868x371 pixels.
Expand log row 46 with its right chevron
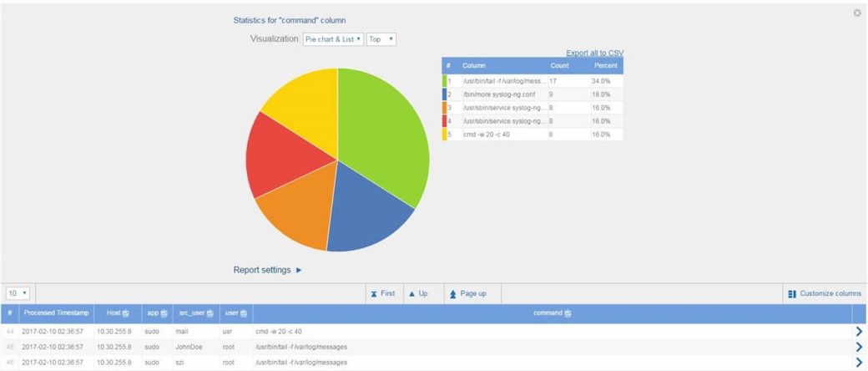click(x=859, y=362)
